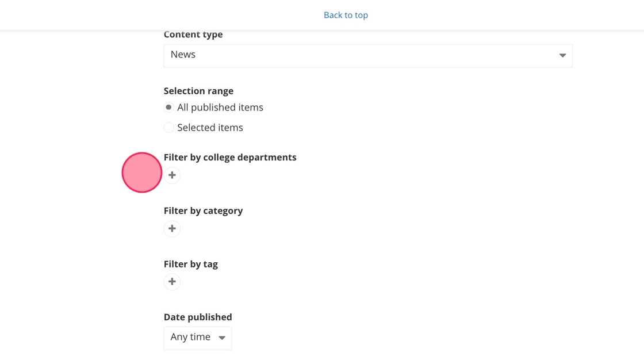Screen dimensions: 644x360
Task: Add a tag filter
Action: [172, 282]
